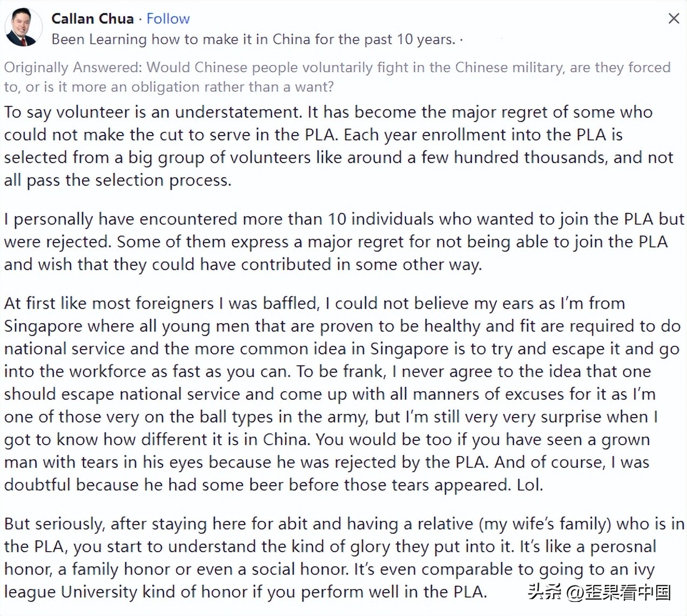Screen dimensions: 687x616
Task: Open the Callan Chua author name link
Action: 92,18
